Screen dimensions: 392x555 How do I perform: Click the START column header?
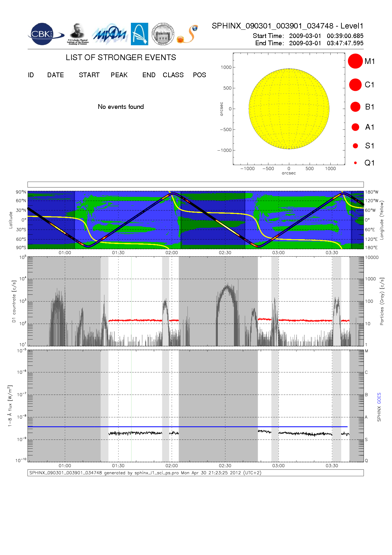coord(89,75)
